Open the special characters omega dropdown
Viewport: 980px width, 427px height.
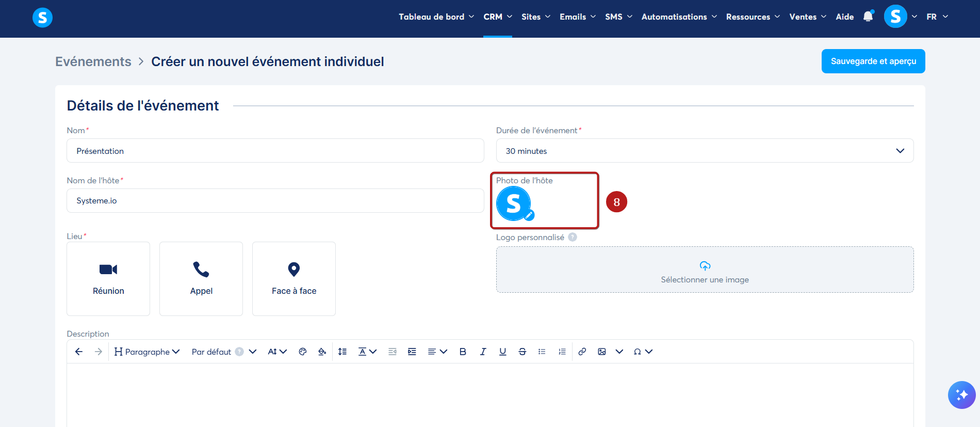[x=643, y=352]
